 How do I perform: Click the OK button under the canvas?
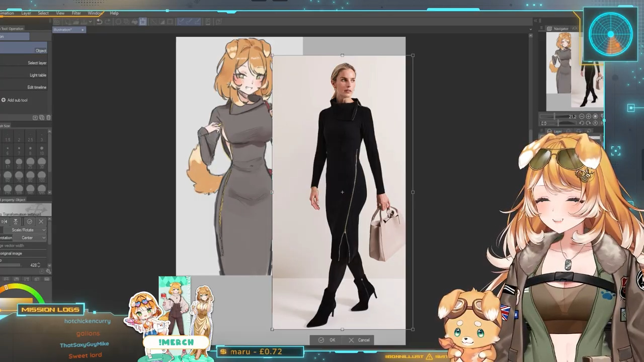coord(327,340)
